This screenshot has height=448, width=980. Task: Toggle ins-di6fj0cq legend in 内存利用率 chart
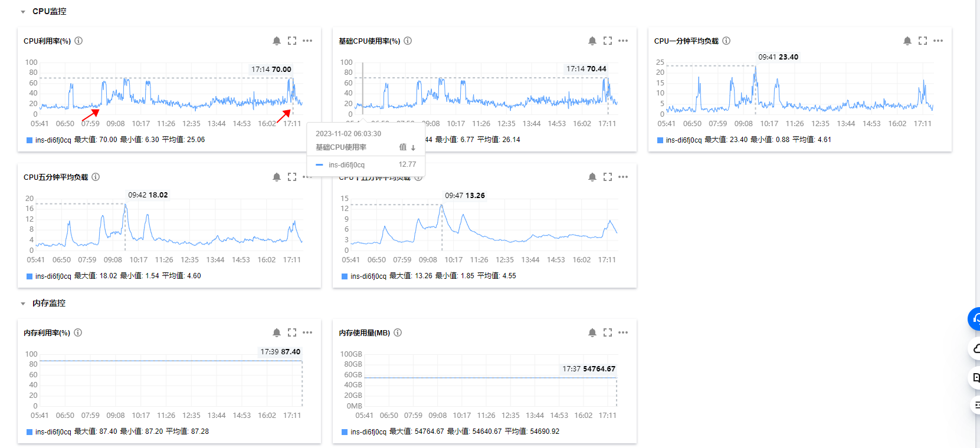(x=53, y=432)
